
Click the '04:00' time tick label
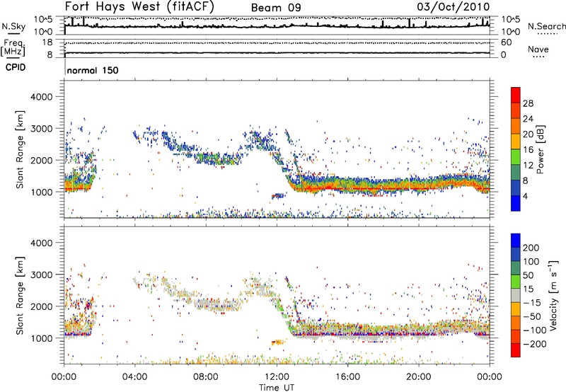coord(134,377)
